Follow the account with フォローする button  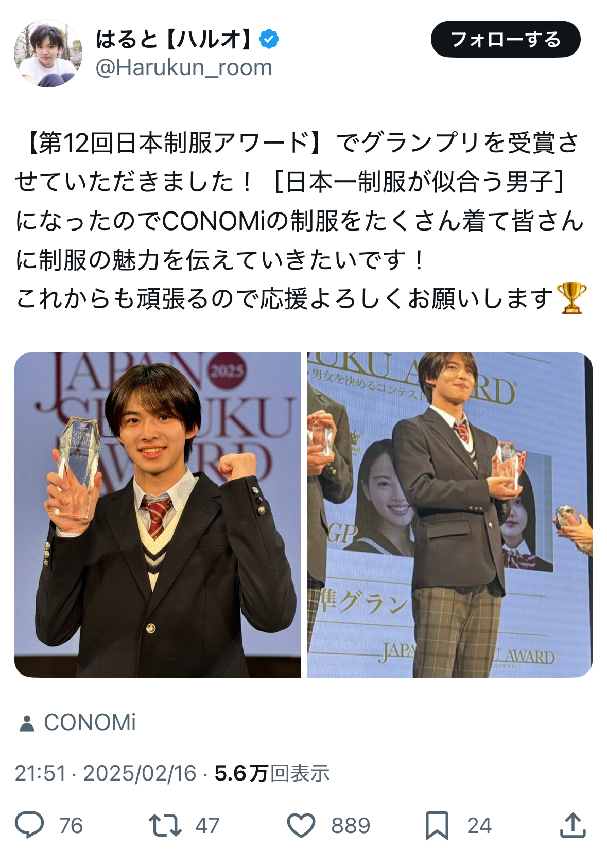click(x=506, y=39)
